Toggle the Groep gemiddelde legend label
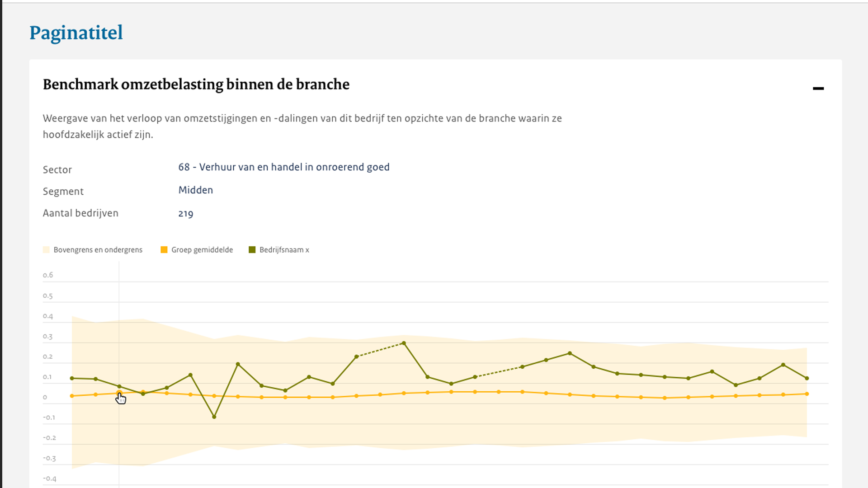The height and width of the screenshot is (488, 868). (202, 250)
